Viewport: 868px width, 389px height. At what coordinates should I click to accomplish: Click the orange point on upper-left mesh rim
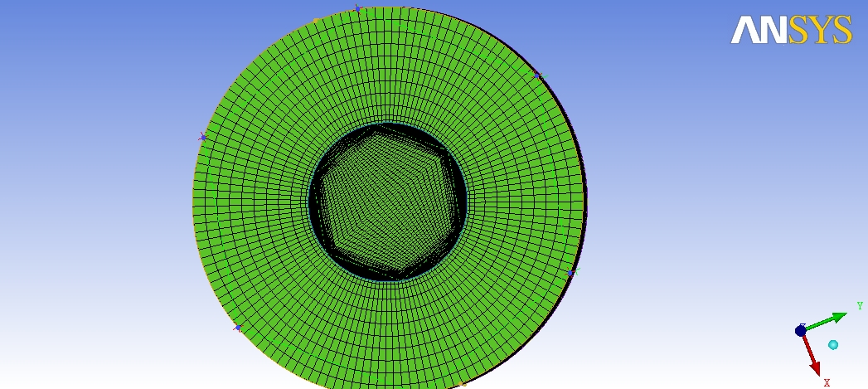(316, 21)
